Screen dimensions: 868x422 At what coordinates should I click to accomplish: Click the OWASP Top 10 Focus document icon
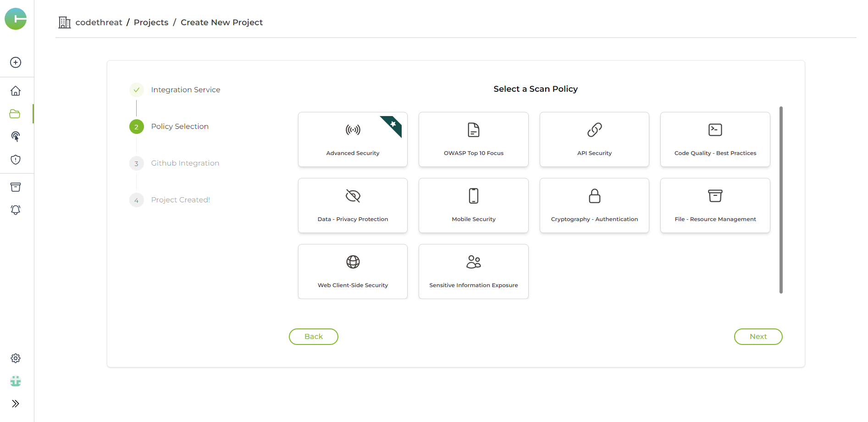point(474,130)
